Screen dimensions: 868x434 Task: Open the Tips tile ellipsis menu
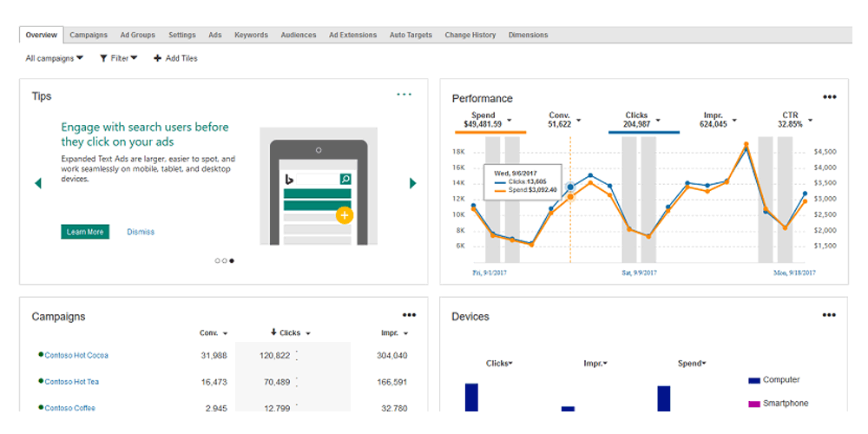(404, 95)
